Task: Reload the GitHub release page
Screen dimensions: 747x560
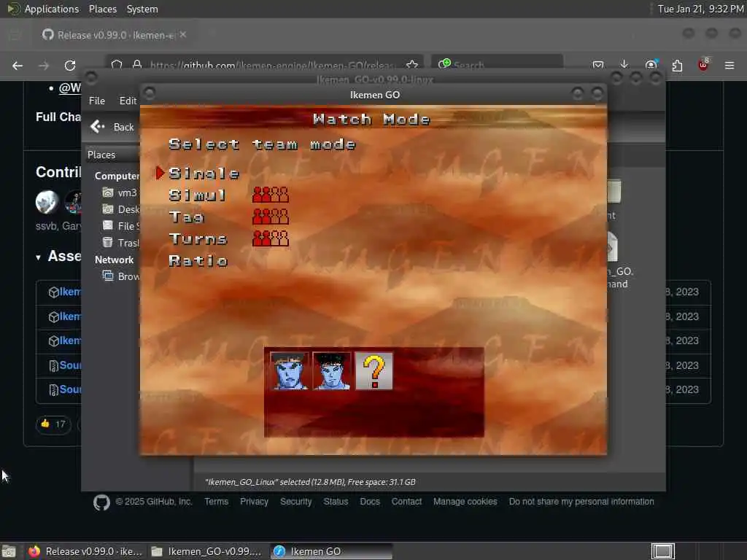Action: [x=70, y=66]
